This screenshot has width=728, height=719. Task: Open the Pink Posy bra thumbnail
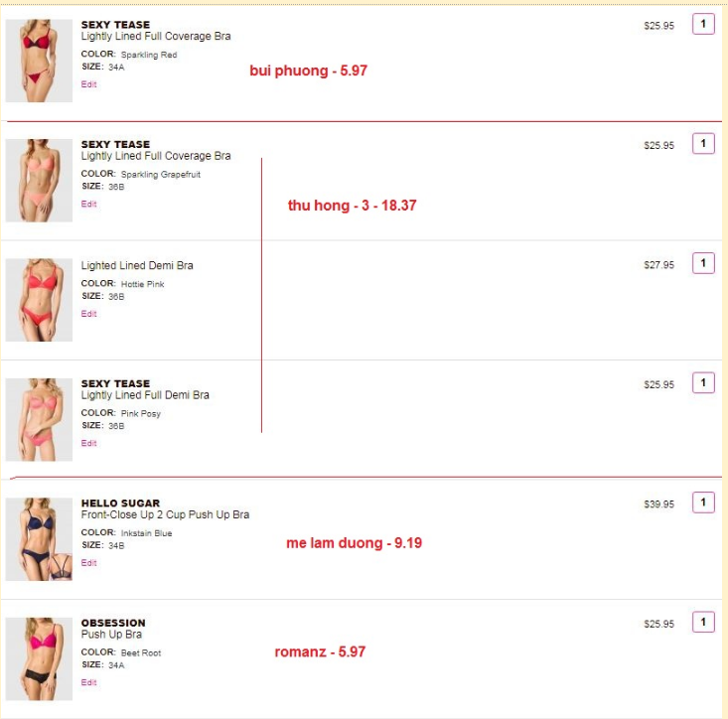coord(39,420)
